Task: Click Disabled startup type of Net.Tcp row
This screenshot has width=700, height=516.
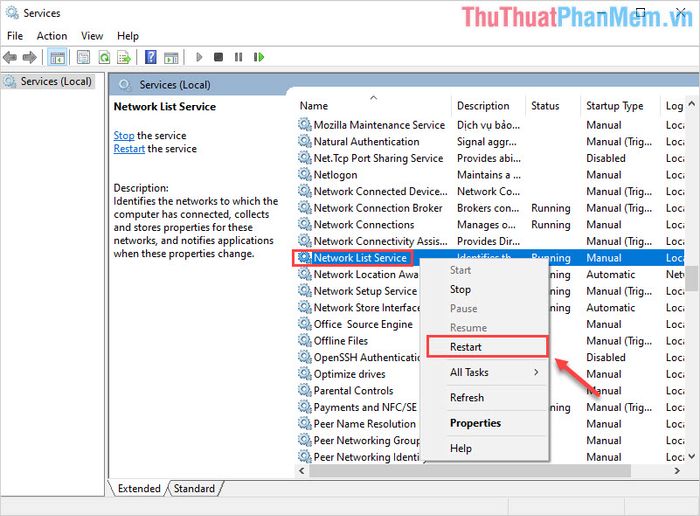Action: (x=606, y=158)
